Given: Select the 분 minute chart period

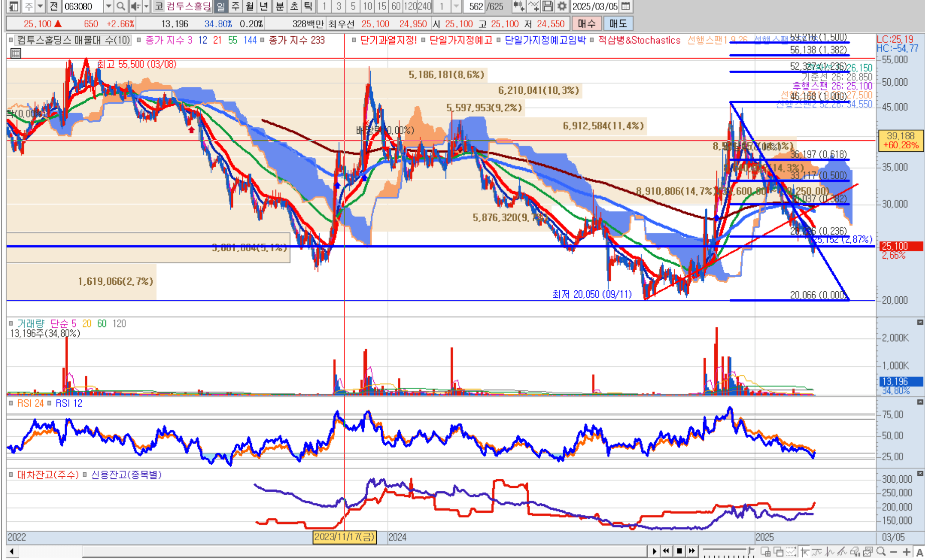Looking at the screenshot, I should click(x=279, y=7).
